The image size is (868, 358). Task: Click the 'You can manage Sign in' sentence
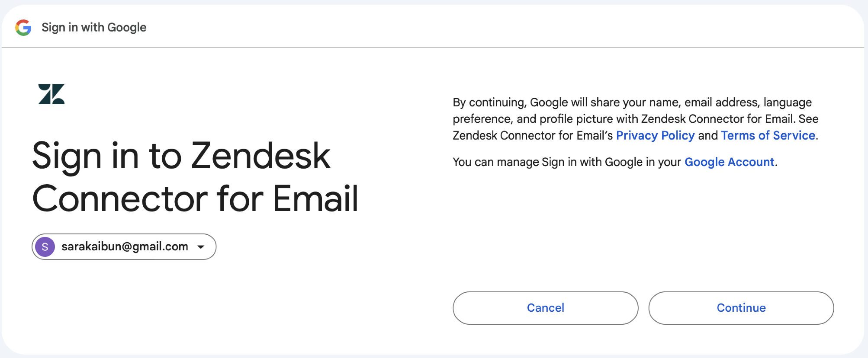tap(615, 162)
